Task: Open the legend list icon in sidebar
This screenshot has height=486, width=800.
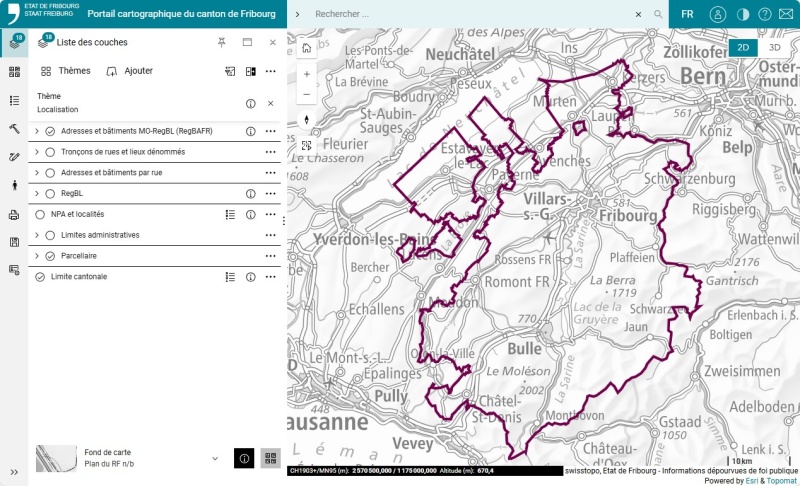Action: click(14, 100)
